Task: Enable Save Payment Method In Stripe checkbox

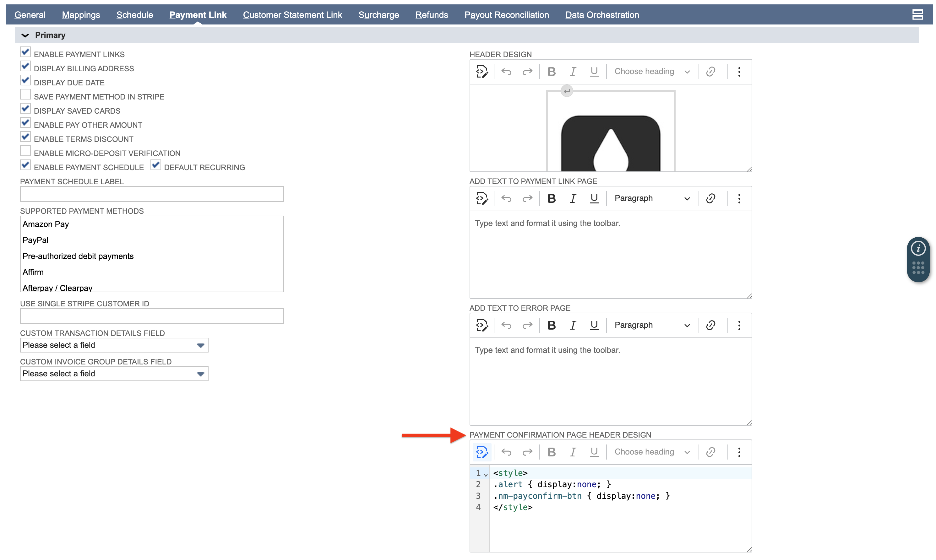Action: coord(25,94)
